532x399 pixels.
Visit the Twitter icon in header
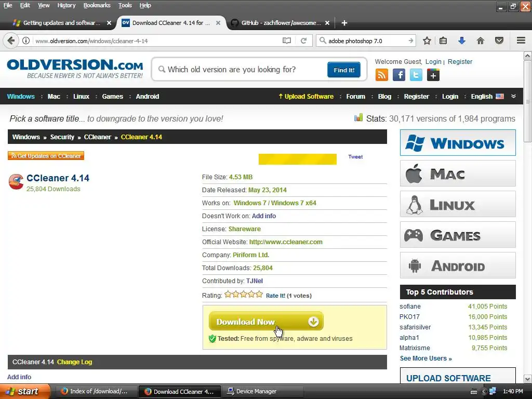416,75
